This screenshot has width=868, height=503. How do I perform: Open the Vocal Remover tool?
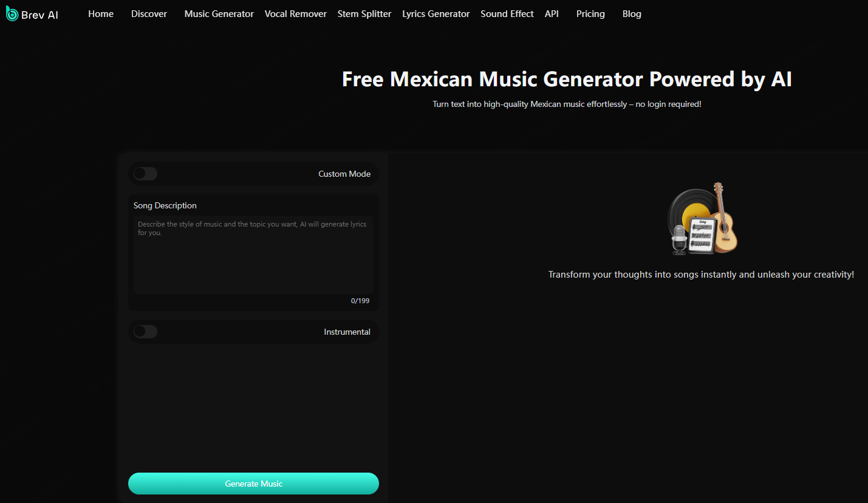click(296, 13)
